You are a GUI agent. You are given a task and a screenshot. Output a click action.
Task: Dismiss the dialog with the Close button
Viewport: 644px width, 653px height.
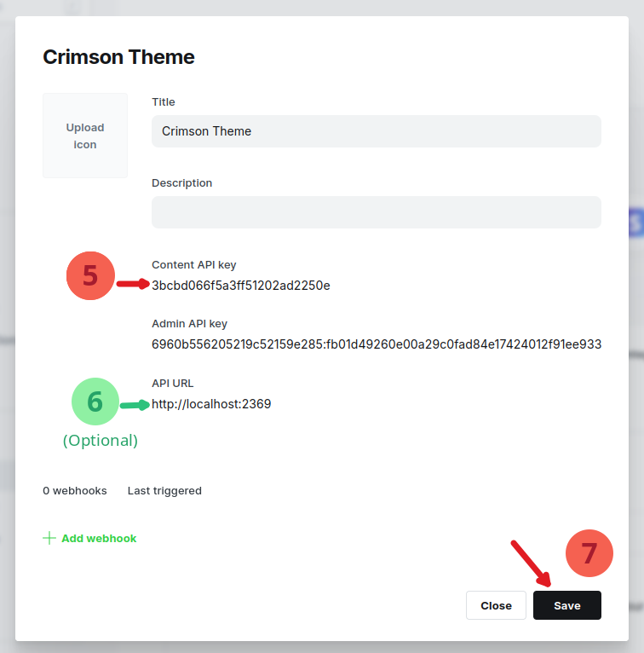[x=496, y=605]
